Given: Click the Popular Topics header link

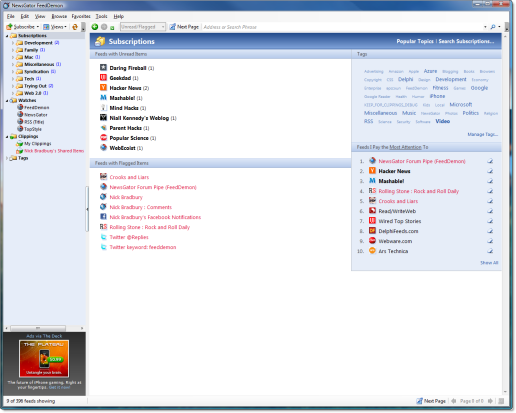Looking at the screenshot, I should (415, 41).
